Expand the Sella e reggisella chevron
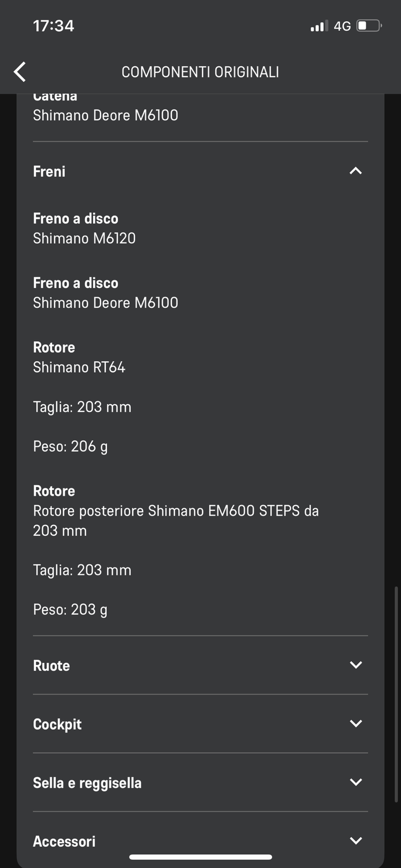The width and height of the screenshot is (401, 868). (356, 782)
